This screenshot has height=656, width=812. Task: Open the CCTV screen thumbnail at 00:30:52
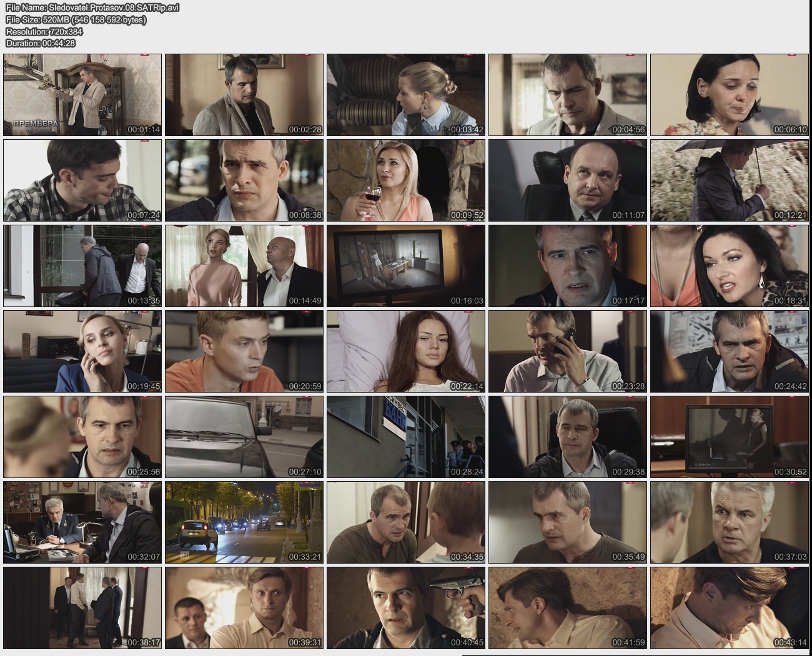point(729,437)
